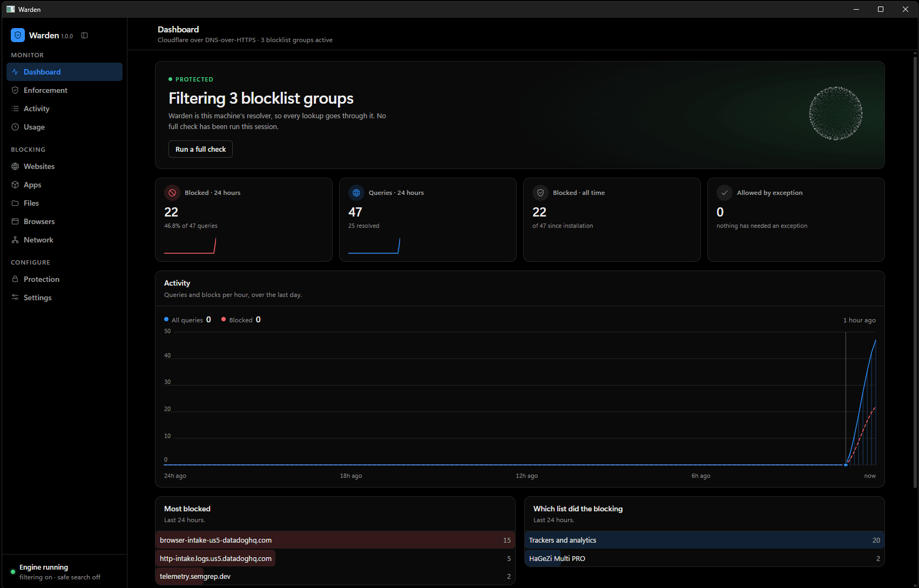Viewport: 919px width, 588px height.
Task: Select the HaGeZi Multi PRO list row
Action: point(705,558)
